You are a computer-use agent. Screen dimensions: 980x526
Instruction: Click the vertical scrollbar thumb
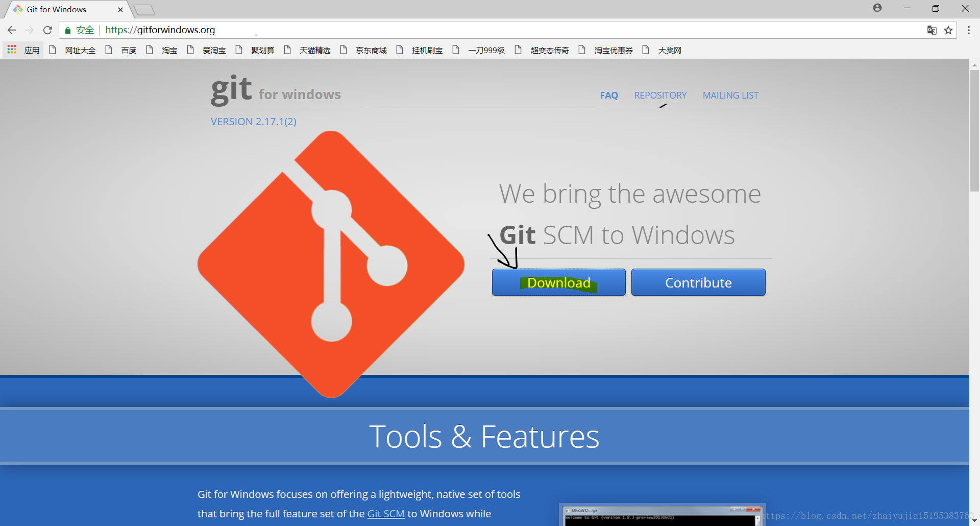[x=974, y=131]
